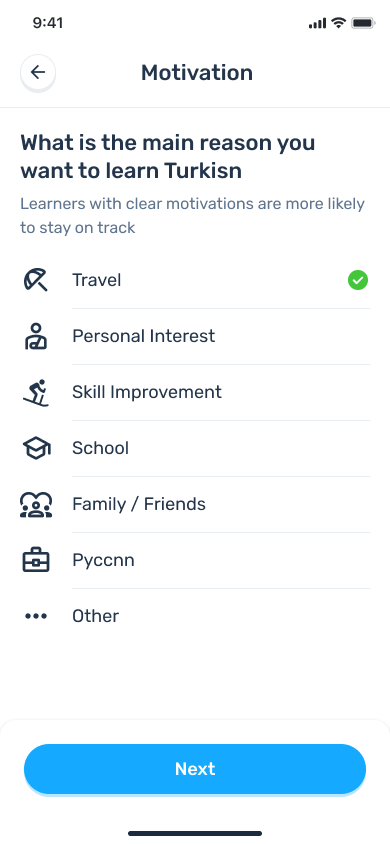The height and width of the screenshot is (844, 390).
Task: Choose the Skill Improvement option
Action: [x=195, y=392]
